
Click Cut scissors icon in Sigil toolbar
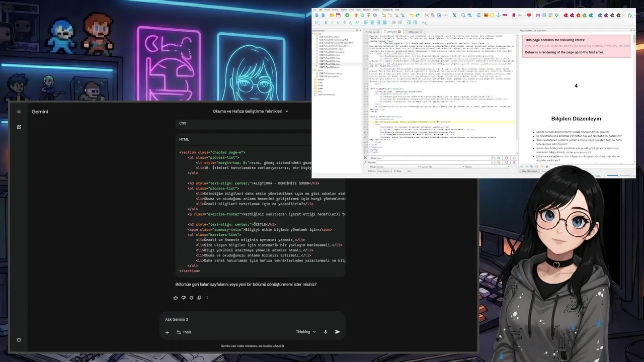click(427, 15)
